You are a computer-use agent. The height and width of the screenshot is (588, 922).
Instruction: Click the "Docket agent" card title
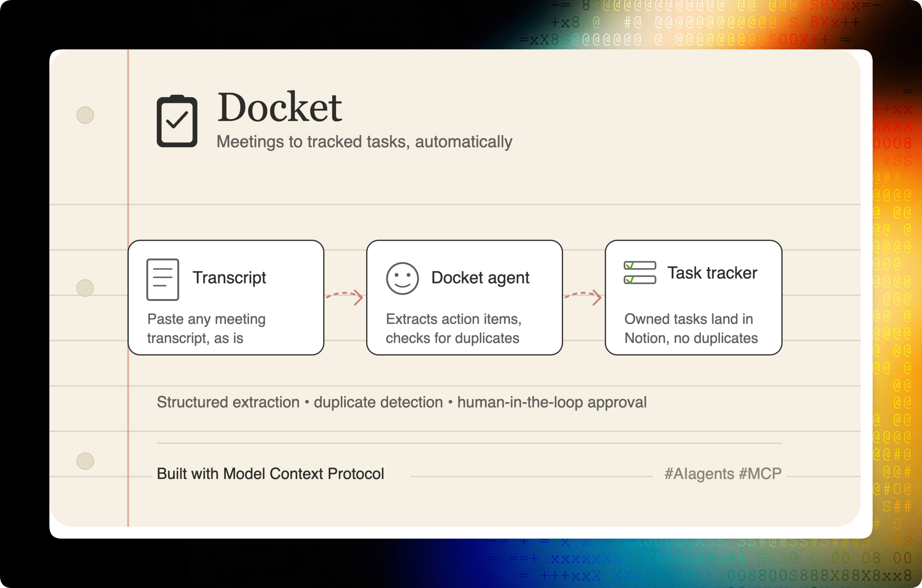pyautogui.click(x=480, y=278)
